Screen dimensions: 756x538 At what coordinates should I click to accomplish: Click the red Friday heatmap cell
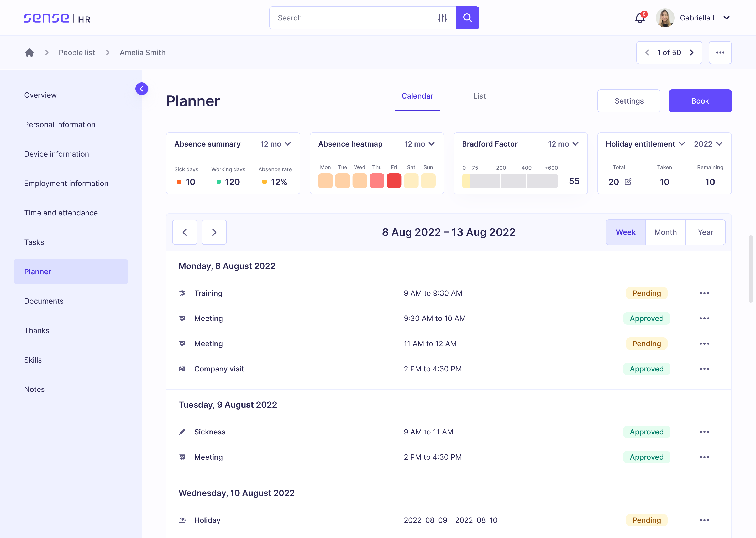click(394, 181)
